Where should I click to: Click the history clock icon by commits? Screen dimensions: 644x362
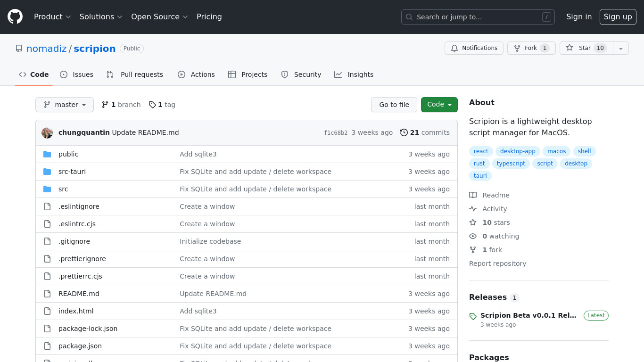404,132
